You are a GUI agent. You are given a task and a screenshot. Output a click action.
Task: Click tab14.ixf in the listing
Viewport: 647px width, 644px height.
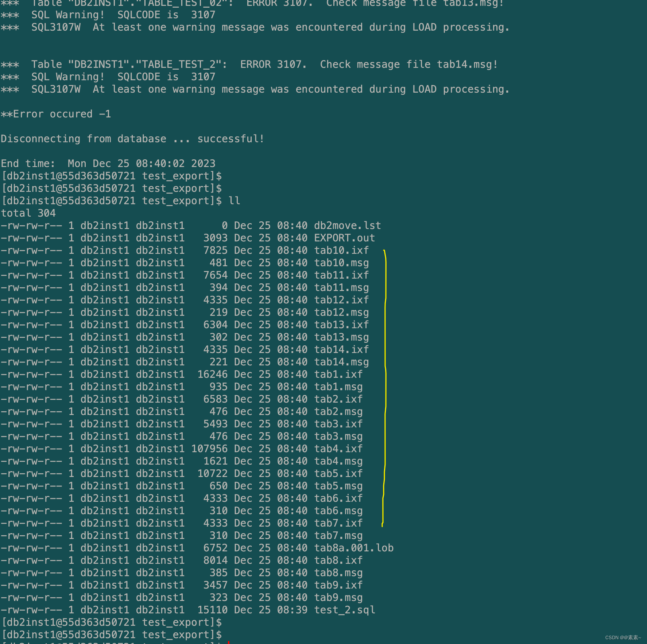(341, 350)
